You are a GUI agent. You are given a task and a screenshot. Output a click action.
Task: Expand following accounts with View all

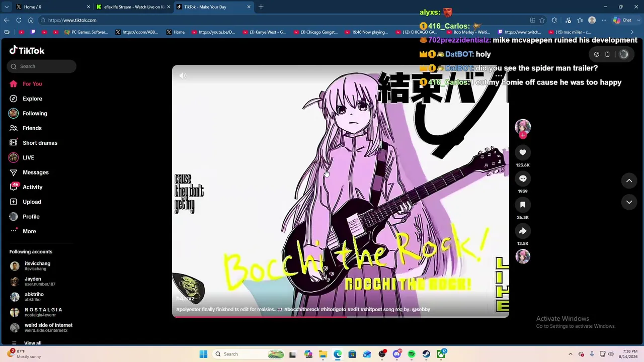coord(33,343)
